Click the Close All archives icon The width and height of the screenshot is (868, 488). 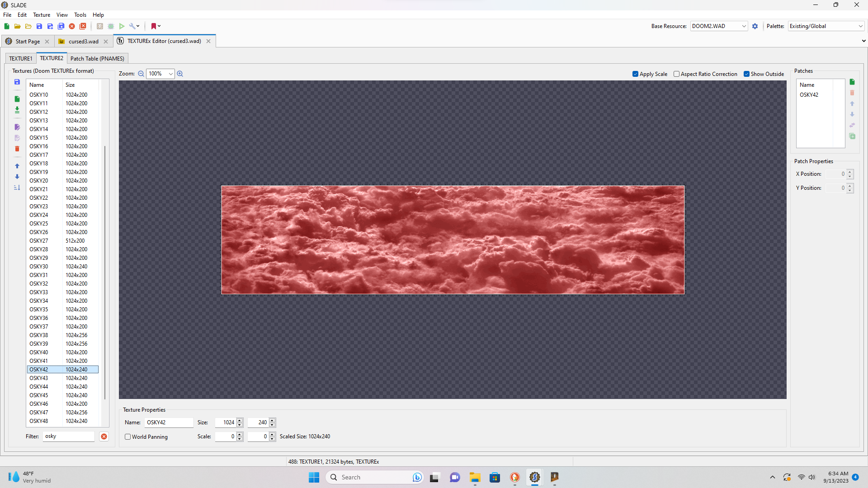[x=83, y=26]
